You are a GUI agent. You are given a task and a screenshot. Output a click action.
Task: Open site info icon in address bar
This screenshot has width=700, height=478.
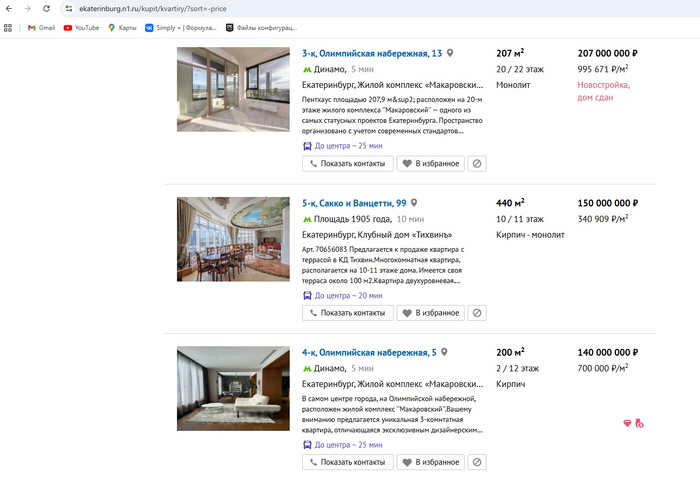(69, 8)
